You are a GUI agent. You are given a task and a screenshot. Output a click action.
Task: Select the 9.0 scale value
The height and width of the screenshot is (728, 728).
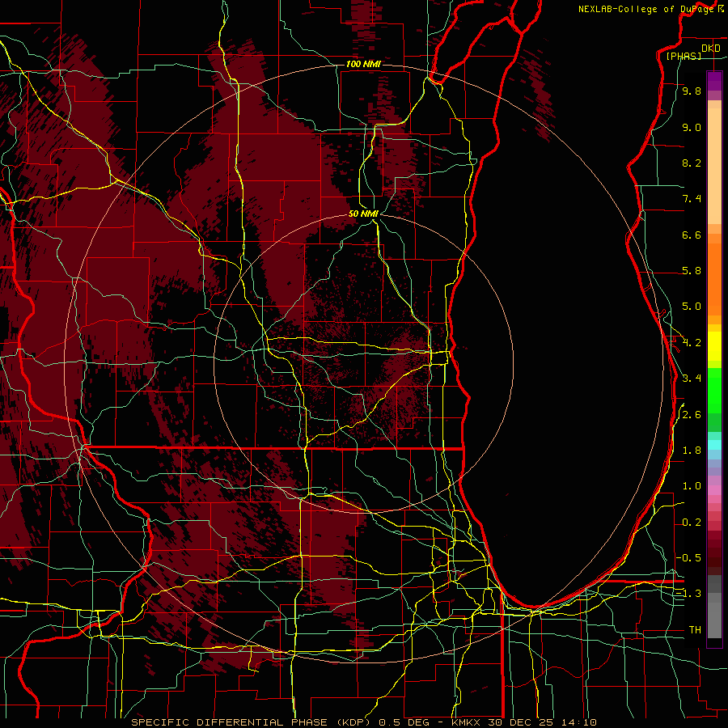click(692, 127)
